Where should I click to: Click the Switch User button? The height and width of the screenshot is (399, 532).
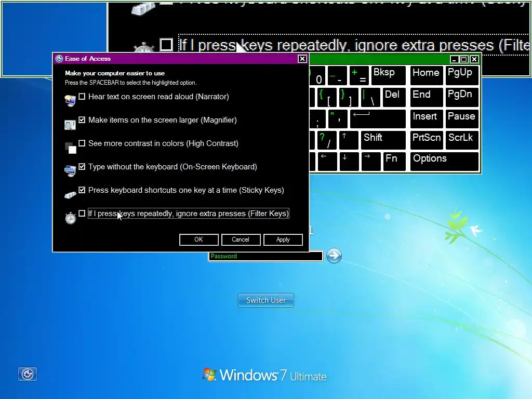pos(266,300)
